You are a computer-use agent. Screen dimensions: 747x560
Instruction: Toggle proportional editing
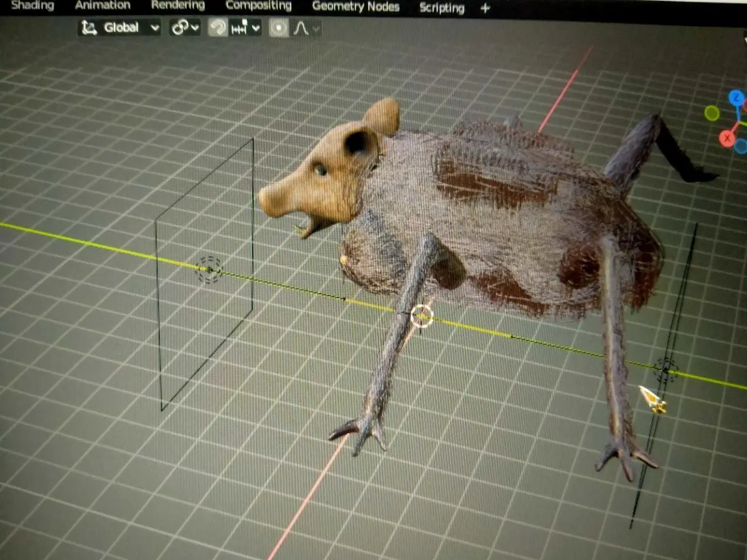point(279,29)
